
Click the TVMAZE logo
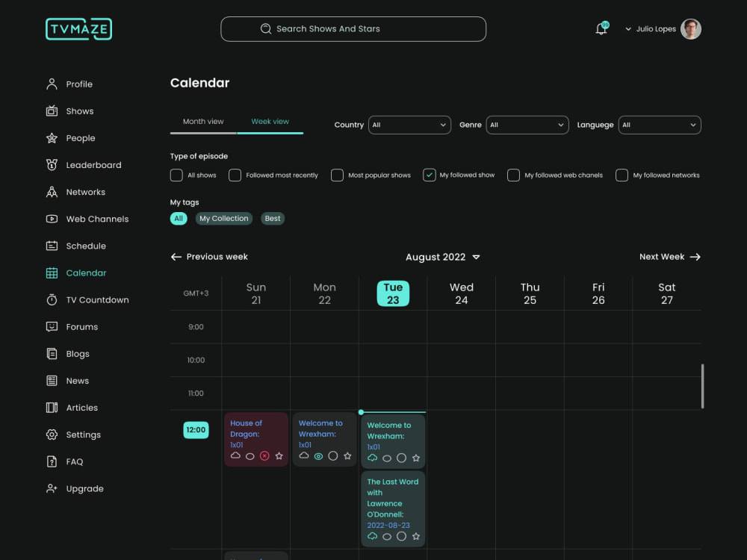coord(78,29)
